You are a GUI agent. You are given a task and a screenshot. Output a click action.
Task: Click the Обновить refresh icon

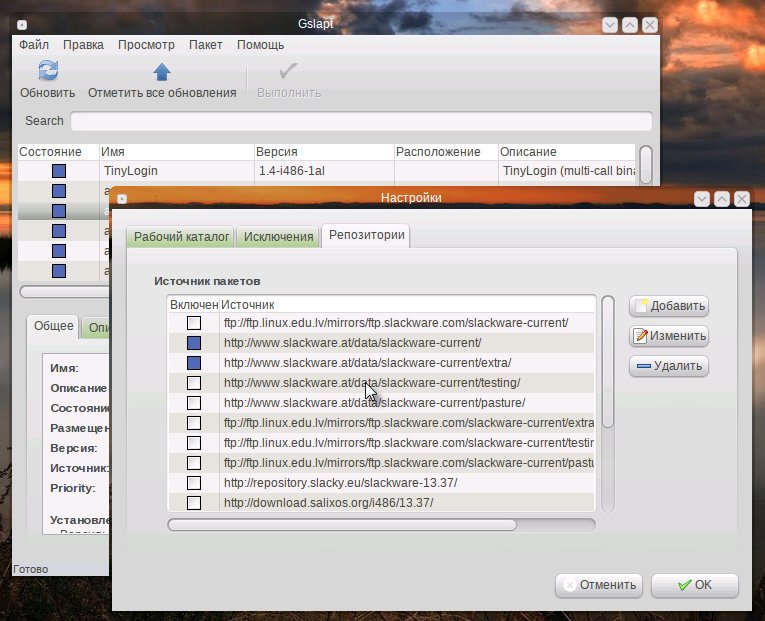[x=48, y=71]
